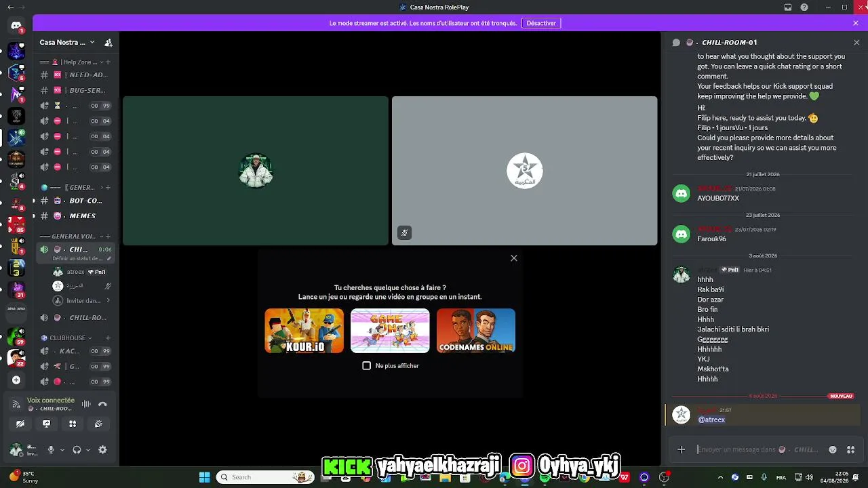Add a new server with plus icon
This screenshot has width=868, height=488.
click(16, 380)
